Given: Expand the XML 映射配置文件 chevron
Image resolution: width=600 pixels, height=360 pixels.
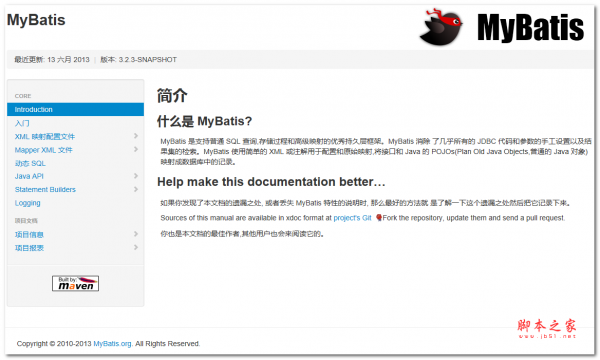Looking at the screenshot, I should [135, 136].
